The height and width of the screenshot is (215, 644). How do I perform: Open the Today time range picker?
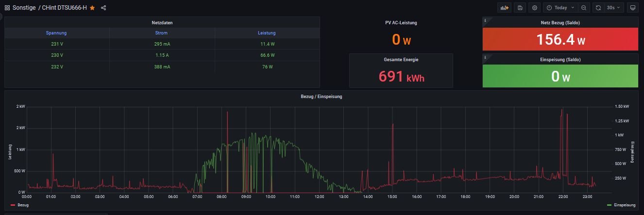pyautogui.click(x=560, y=8)
